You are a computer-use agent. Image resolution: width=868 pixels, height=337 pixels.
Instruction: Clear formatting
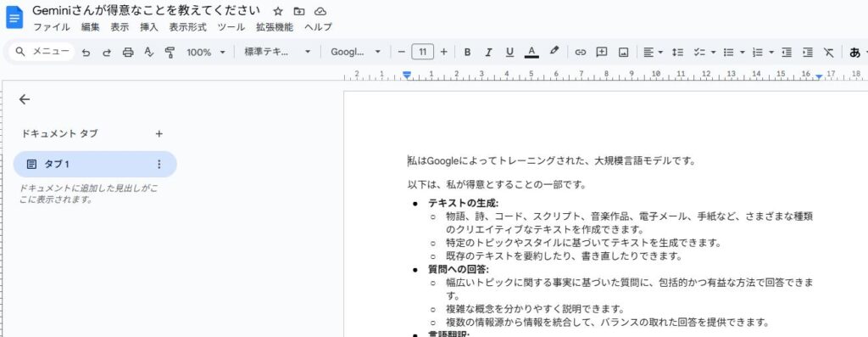829,52
